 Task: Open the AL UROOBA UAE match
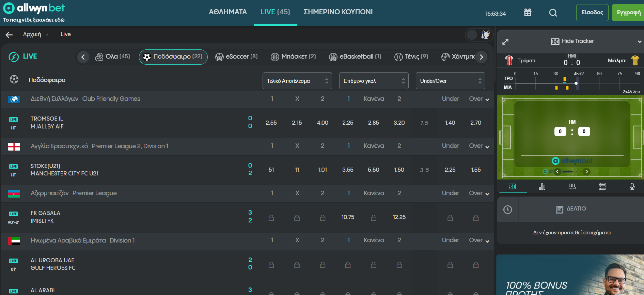coord(53,264)
